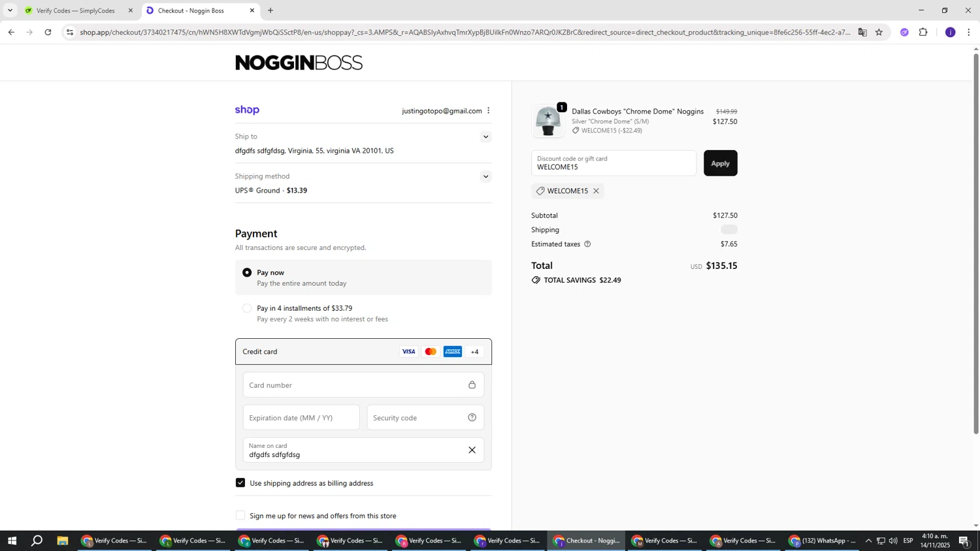Viewport: 980px width, 551px height.
Task: Apply the discount code
Action: point(720,163)
